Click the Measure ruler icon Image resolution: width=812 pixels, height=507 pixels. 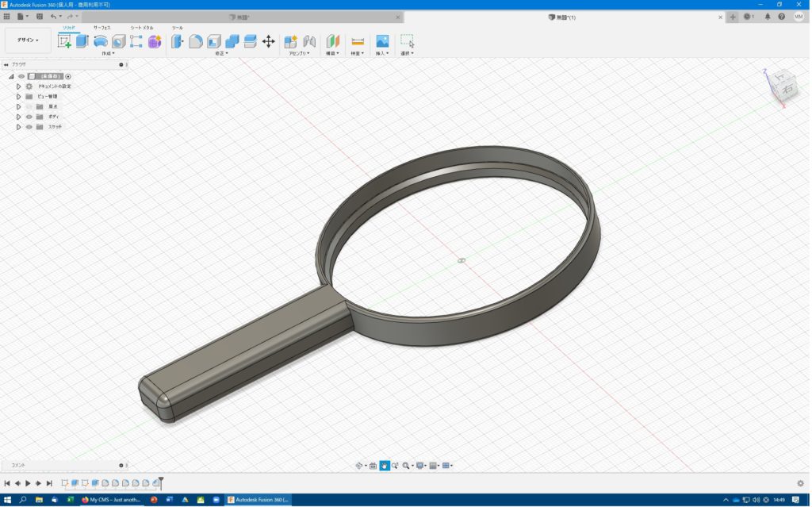pos(358,41)
